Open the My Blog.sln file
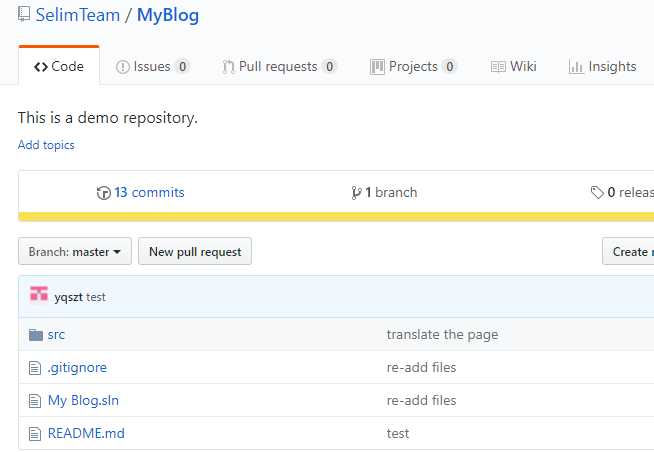This screenshot has height=452, width=654. click(83, 401)
